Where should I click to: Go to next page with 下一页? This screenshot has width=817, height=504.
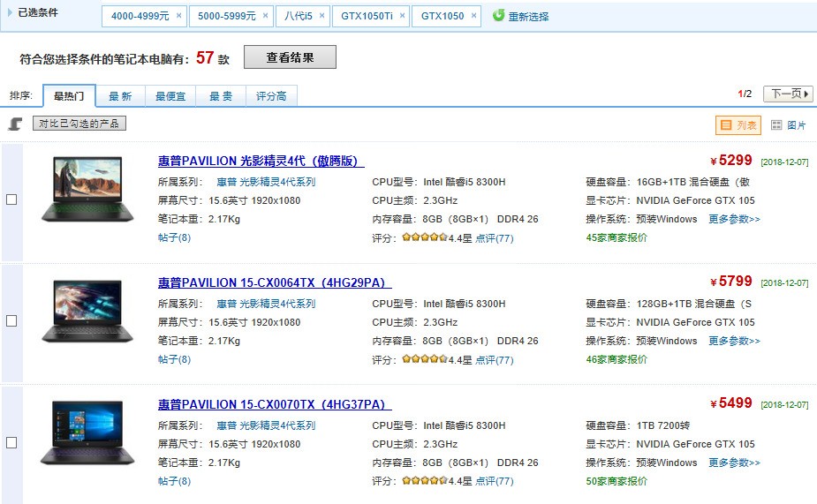788,94
